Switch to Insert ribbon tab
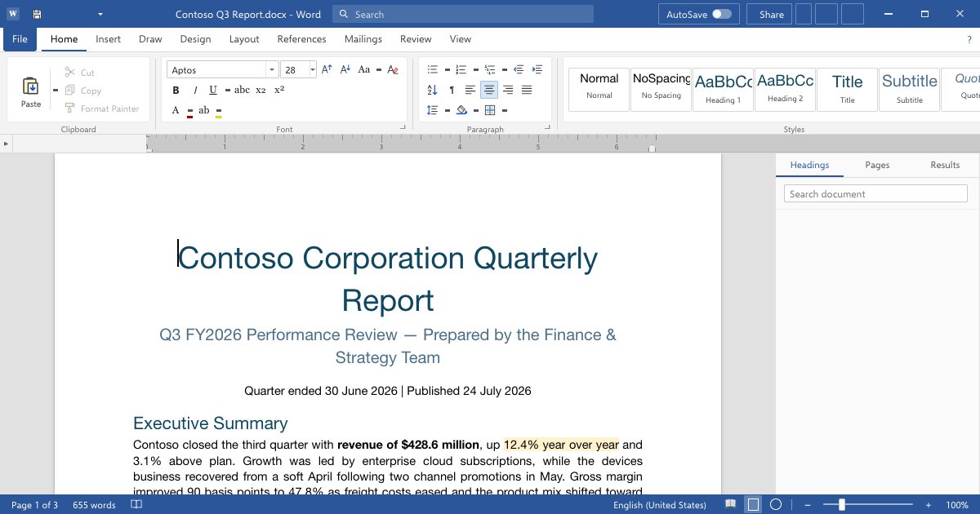 pyautogui.click(x=108, y=39)
